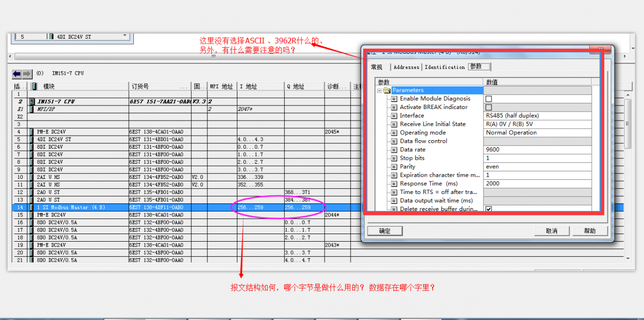Click the 取消 button
This screenshot has height=320, width=644.
pyautogui.click(x=551, y=231)
